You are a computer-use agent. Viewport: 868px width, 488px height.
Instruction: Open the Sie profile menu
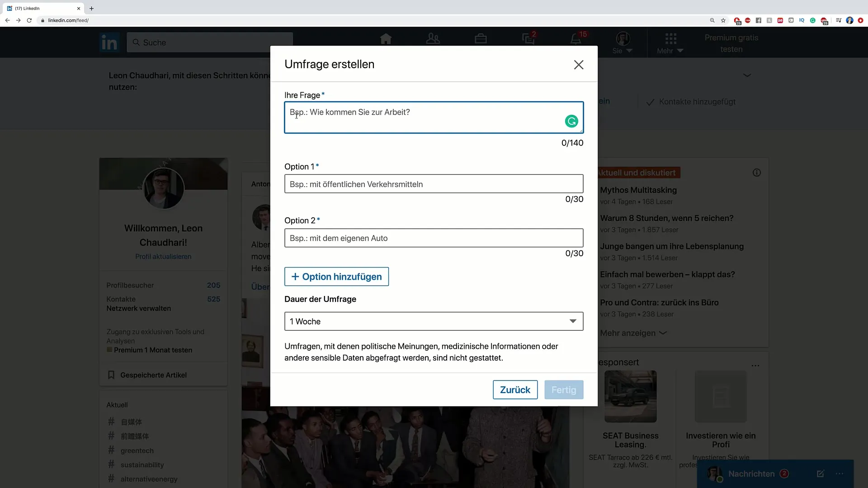[x=623, y=43]
